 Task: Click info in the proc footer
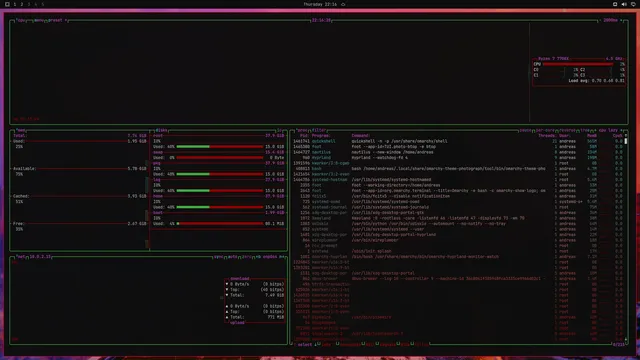pyautogui.click(x=326, y=344)
